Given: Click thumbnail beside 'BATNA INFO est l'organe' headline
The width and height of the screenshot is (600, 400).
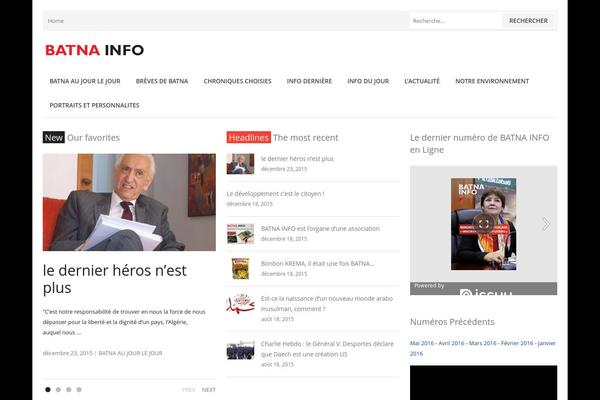Looking at the screenshot, I should click(240, 233).
